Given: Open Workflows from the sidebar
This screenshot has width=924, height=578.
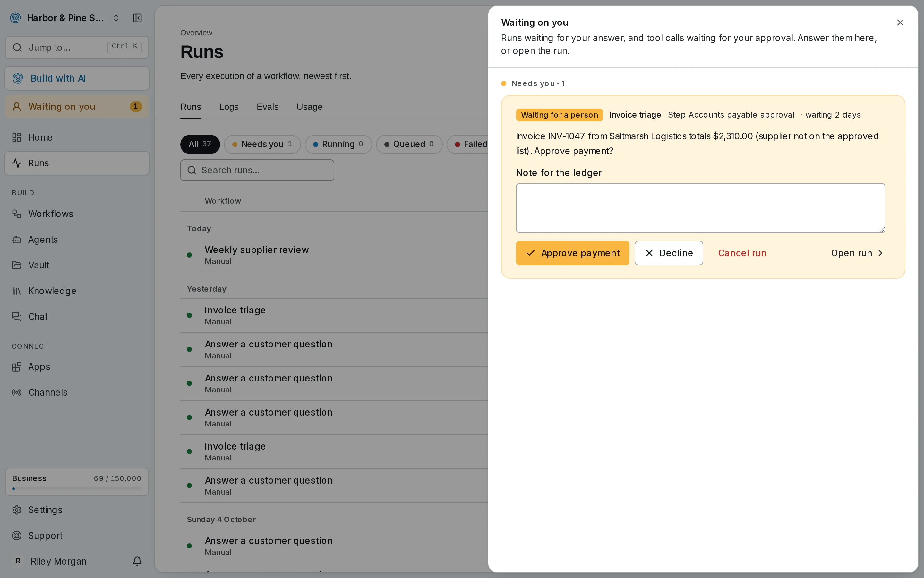Looking at the screenshot, I should click(x=77, y=214).
